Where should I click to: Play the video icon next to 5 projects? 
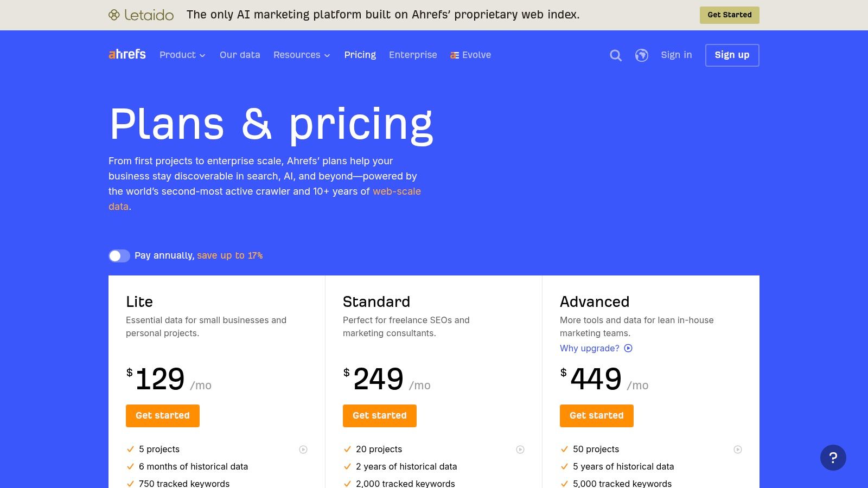point(303,450)
